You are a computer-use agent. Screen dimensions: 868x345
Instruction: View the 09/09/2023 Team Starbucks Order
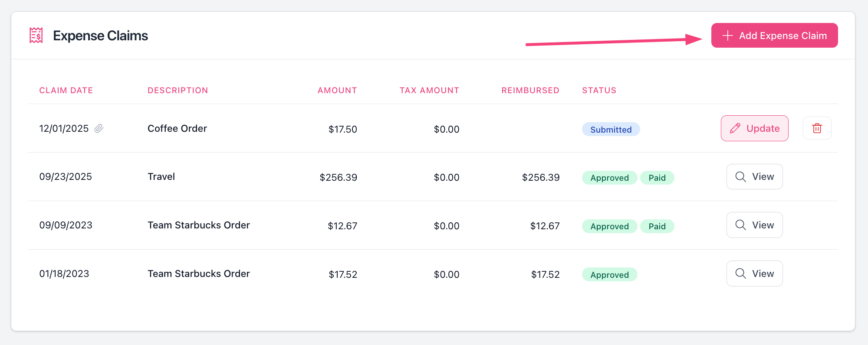click(754, 225)
